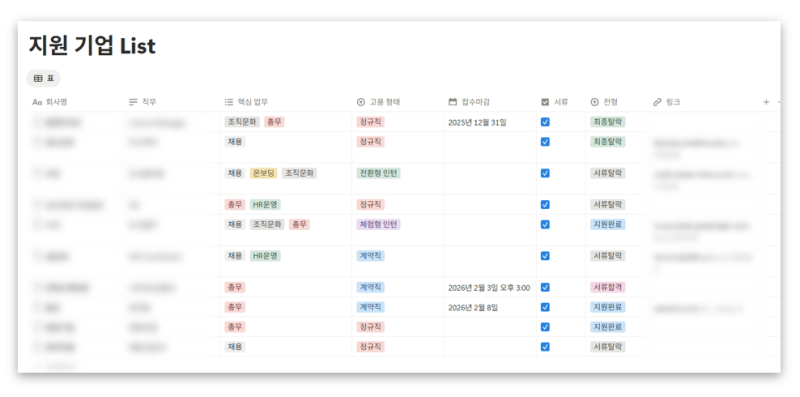This screenshot has height=397, width=800.
Task: Uncheck 서류 in the 서류합격 row
Action: pyautogui.click(x=545, y=287)
